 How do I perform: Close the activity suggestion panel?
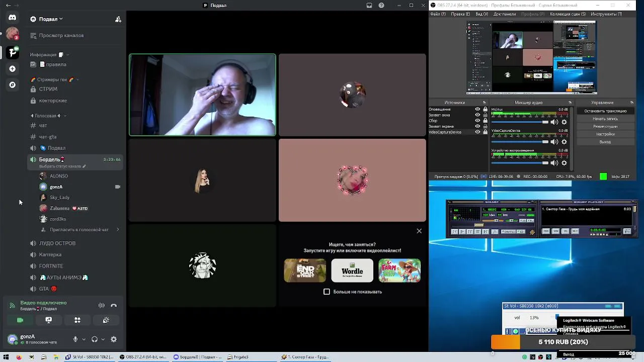click(x=419, y=231)
